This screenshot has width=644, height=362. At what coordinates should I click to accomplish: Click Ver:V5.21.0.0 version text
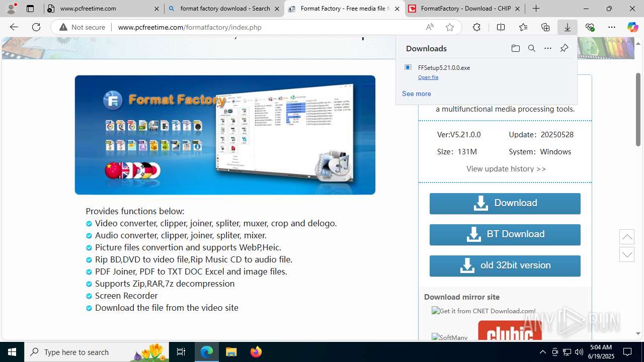click(459, 135)
